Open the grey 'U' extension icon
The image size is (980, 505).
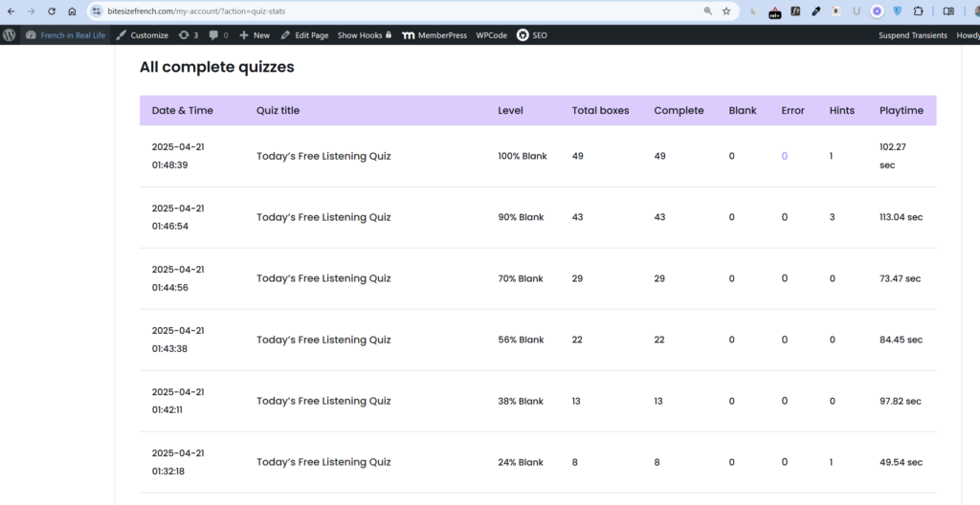pyautogui.click(x=857, y=11)
